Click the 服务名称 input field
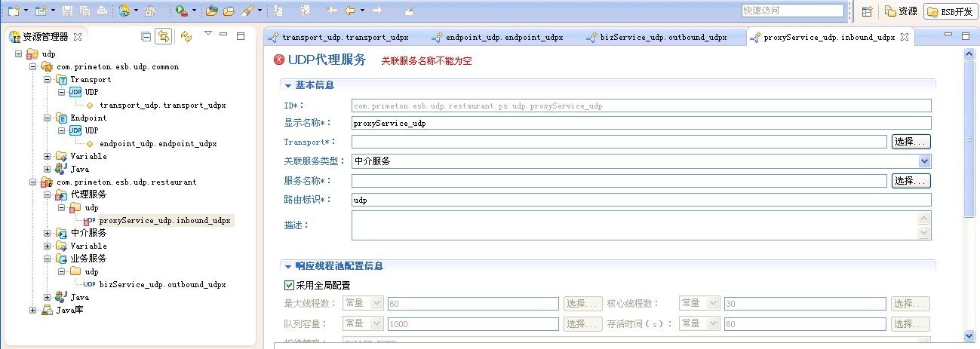Image resolution: width=980 pixels, height=349 pixels. pyautogui.click(x=619, y=181)
